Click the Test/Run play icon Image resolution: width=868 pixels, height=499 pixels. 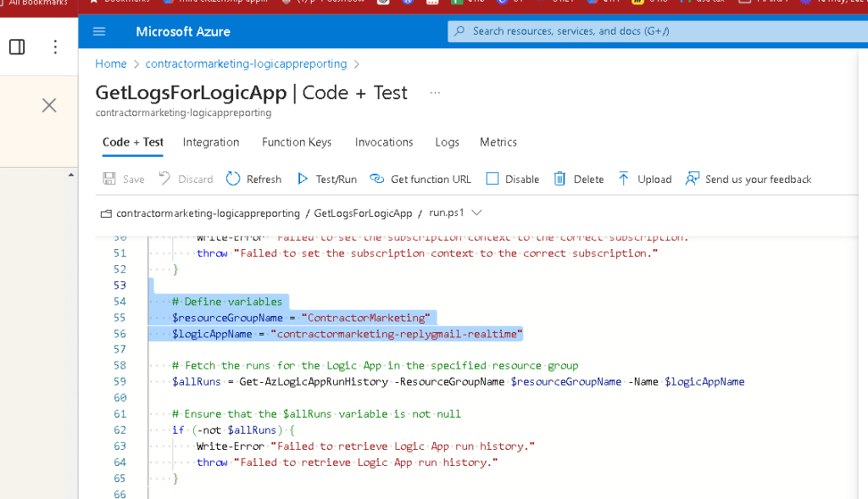tap(303, 179)
